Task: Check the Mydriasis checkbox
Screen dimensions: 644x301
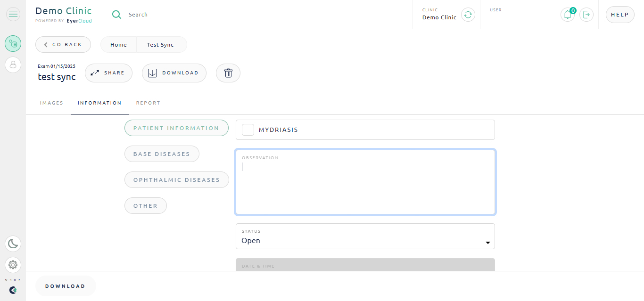Action: tap(248, 130)
